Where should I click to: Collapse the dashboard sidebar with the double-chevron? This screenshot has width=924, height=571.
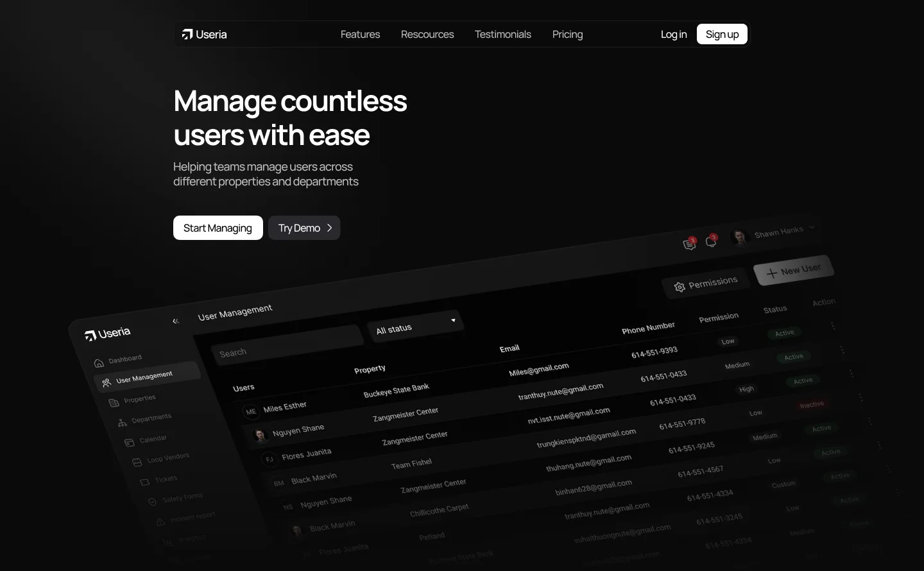tap(176, 321)
